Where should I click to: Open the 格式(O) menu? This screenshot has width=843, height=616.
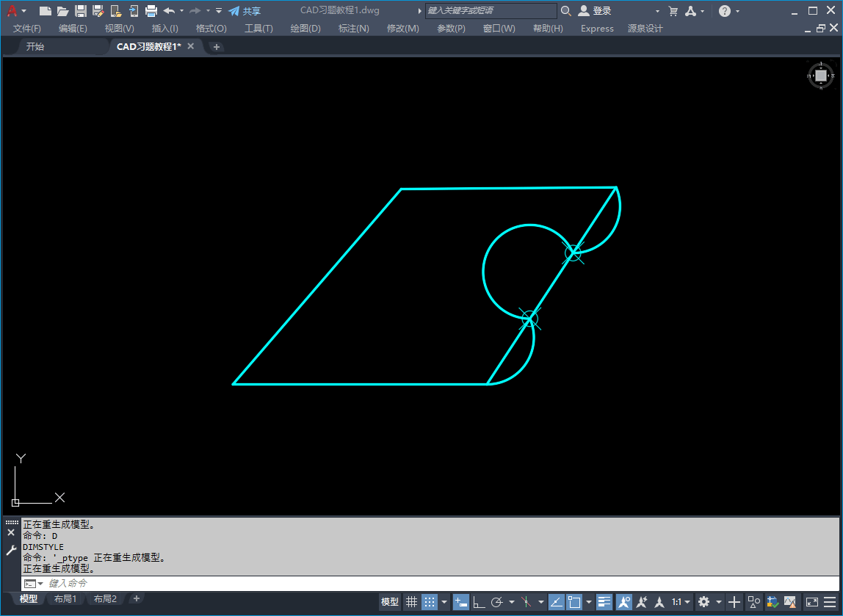(211, 29)
